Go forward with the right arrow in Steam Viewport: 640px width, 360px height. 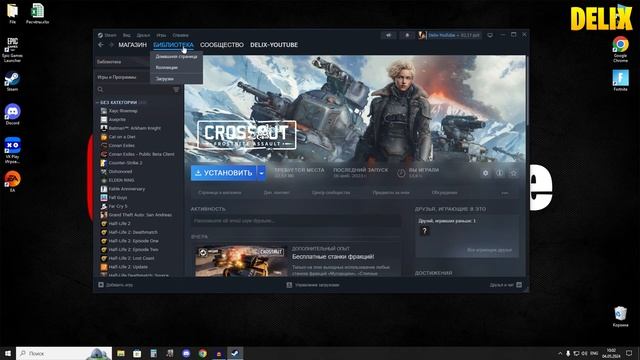[111, 44]
